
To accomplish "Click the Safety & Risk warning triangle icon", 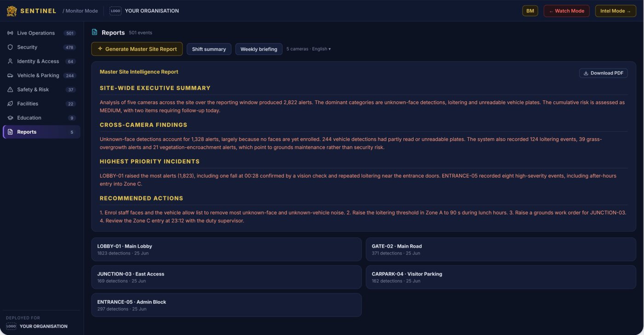I will (x=10, y=90).
